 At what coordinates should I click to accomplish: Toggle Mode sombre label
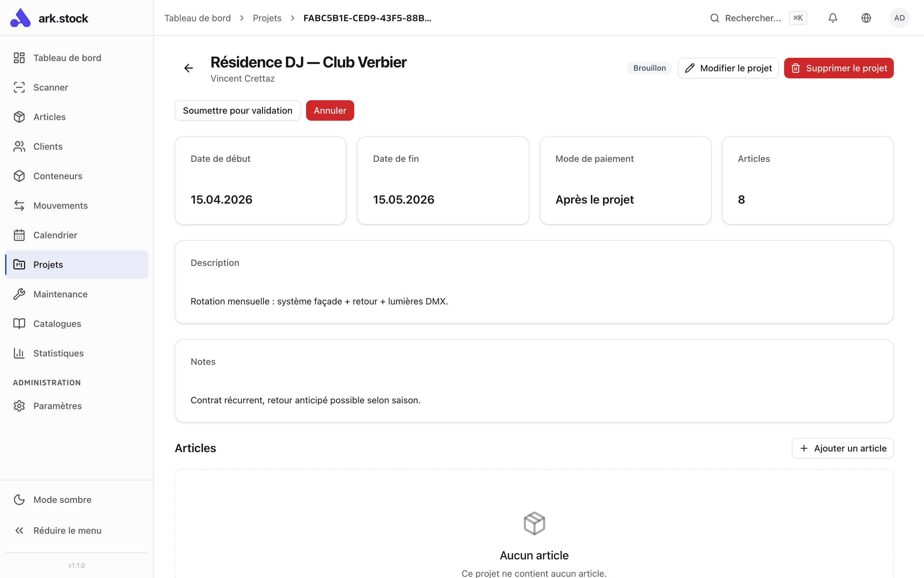coord(62,500)
